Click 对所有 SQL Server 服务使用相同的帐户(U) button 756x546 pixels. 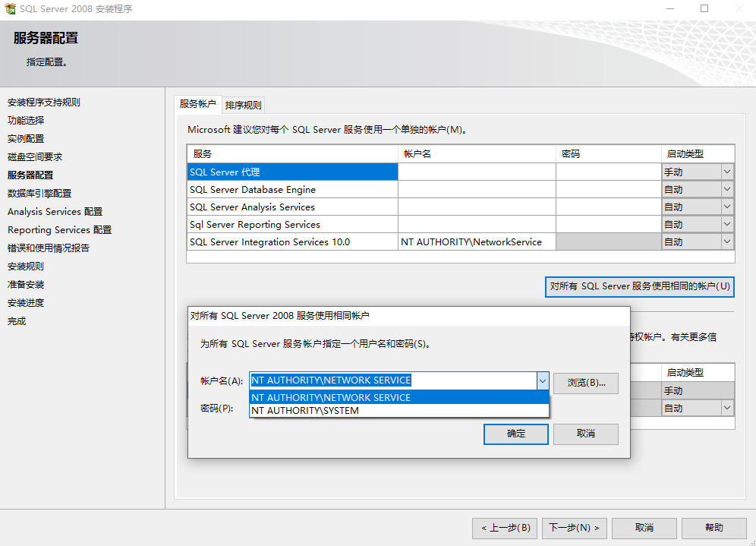click(x=640, y=286)
